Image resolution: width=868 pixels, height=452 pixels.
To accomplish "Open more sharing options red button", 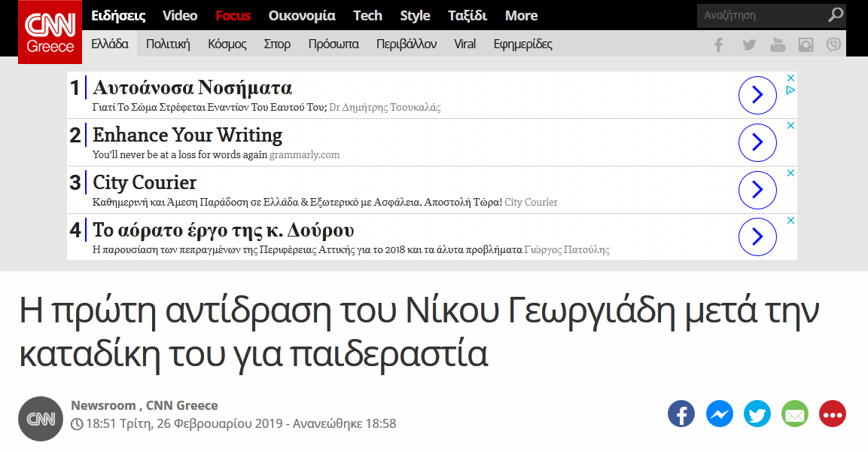I will pyautogui.click(x=833, y=414).
